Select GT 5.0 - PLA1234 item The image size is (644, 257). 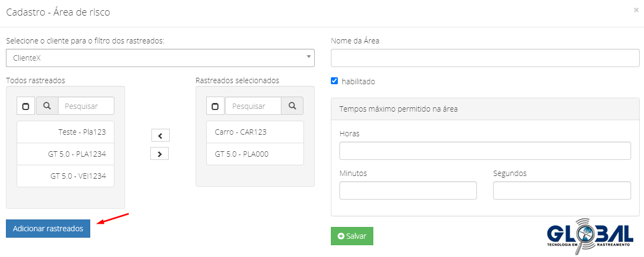66,154
